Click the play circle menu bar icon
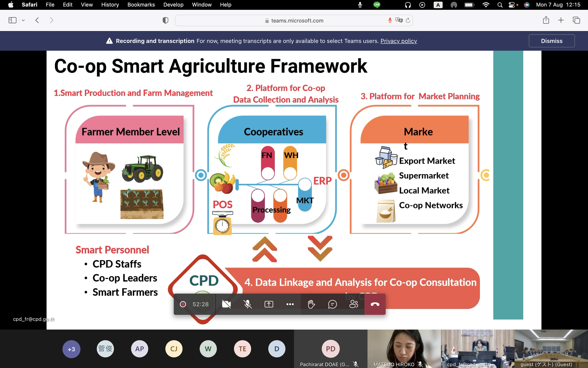This screenshot has height=368, width=588. tap(422, 5)
